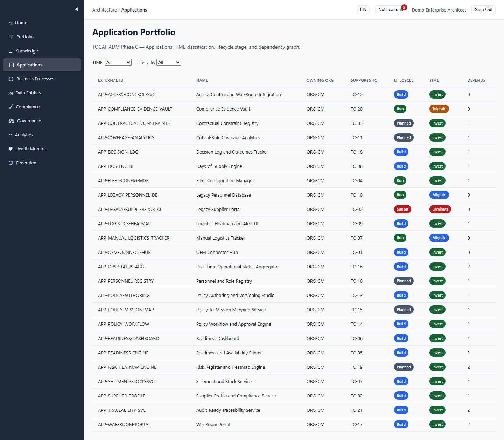Viewport: 504px width, 440px height.
Task: Click War Room Portal name
Action: (213, 425)
